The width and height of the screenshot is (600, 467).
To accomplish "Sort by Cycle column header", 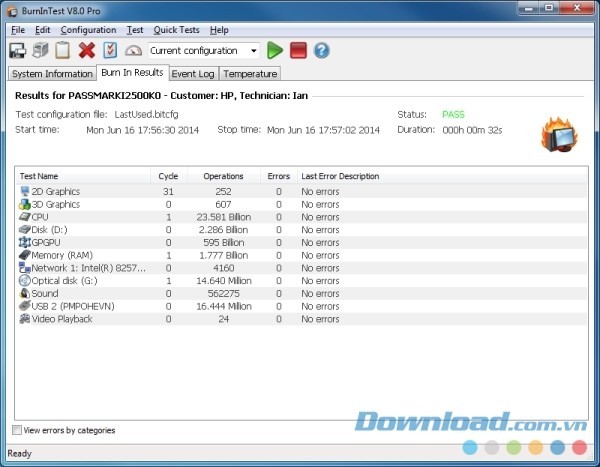I will [x=168, y=176].
